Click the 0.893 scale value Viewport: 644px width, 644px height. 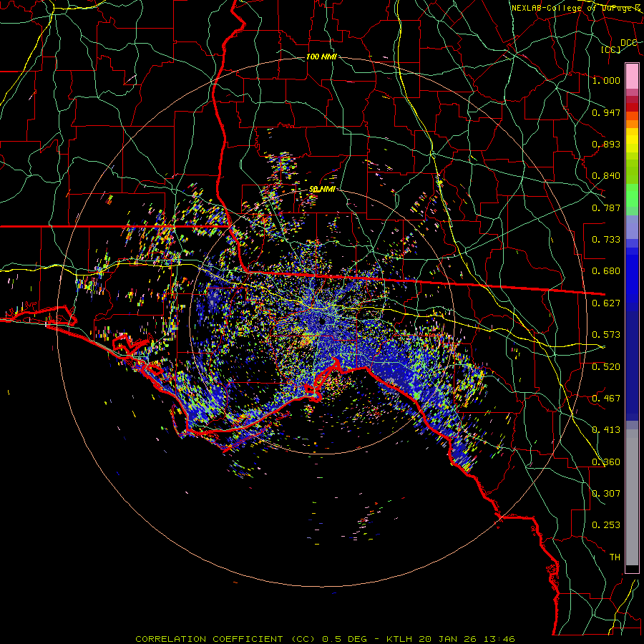[x=606, y=144]
